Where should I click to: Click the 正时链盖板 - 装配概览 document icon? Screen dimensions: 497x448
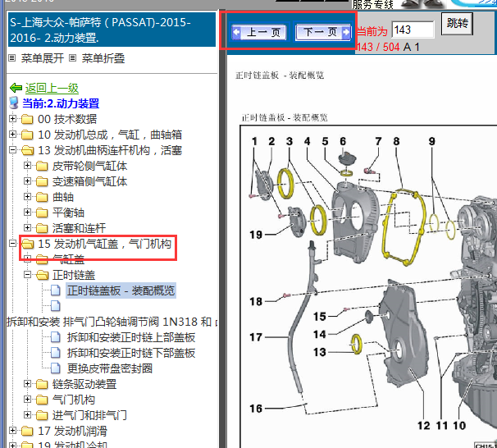click(x=56, y=290)
